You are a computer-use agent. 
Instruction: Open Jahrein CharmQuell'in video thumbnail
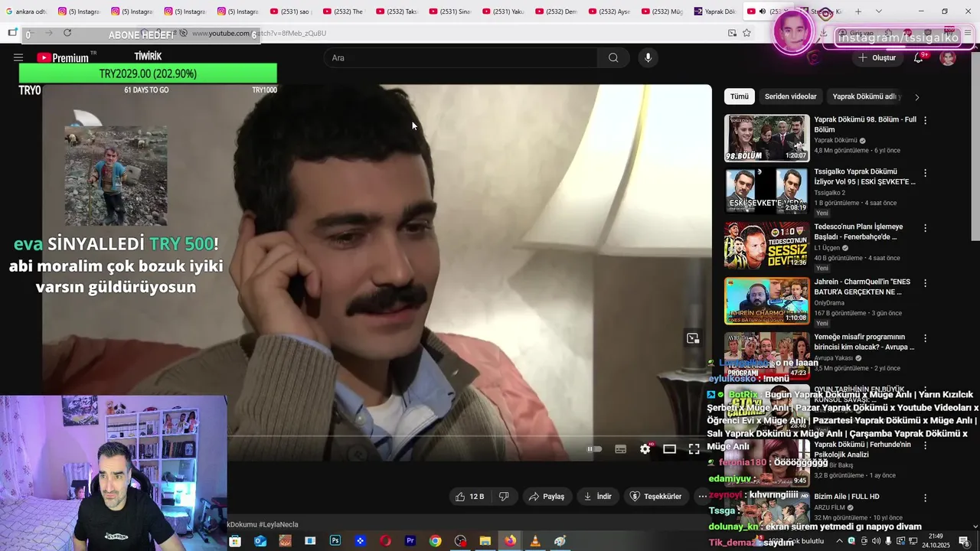tap(766, 301)
